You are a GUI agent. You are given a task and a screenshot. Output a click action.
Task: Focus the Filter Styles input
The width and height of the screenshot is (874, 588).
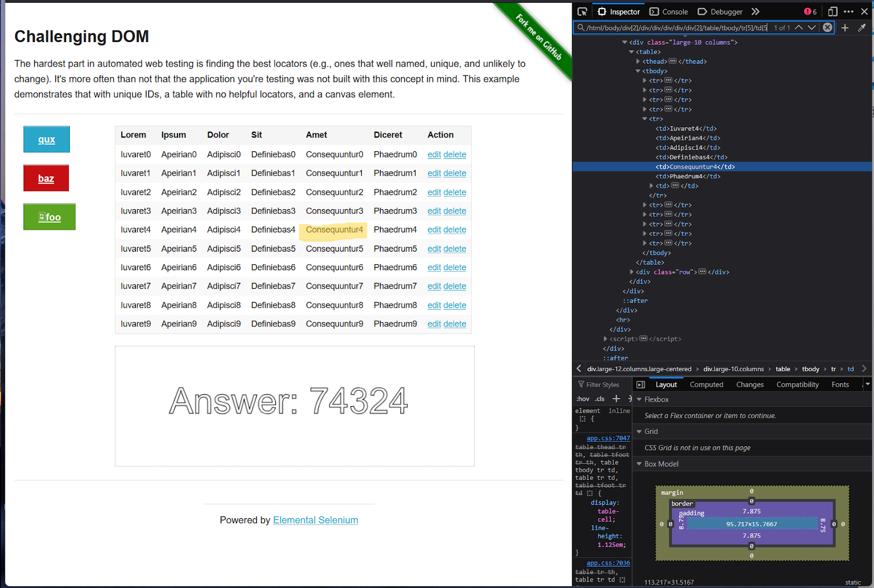pos(603,384)
